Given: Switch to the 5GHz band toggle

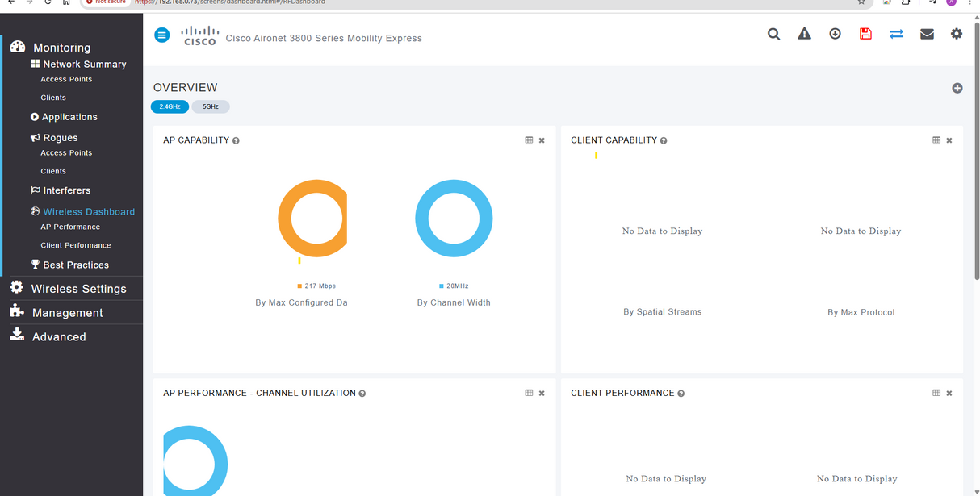Looking at the screenshot, I should (x=211, y=106).
